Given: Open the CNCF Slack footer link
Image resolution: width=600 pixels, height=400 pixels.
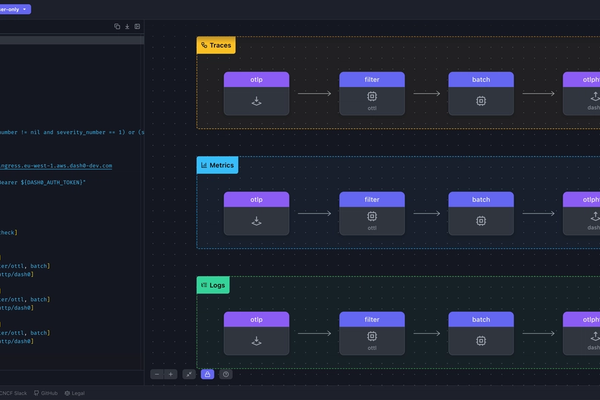Looking at the screenshot, I should click(12, 393).
